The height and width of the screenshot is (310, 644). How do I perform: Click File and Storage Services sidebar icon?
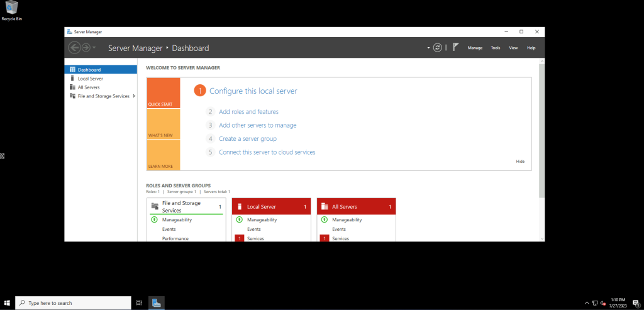73,96
